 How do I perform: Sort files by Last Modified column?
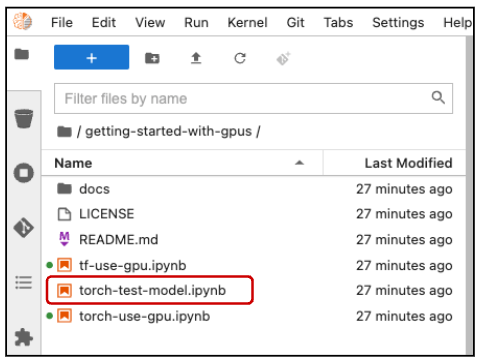[395, 163]
